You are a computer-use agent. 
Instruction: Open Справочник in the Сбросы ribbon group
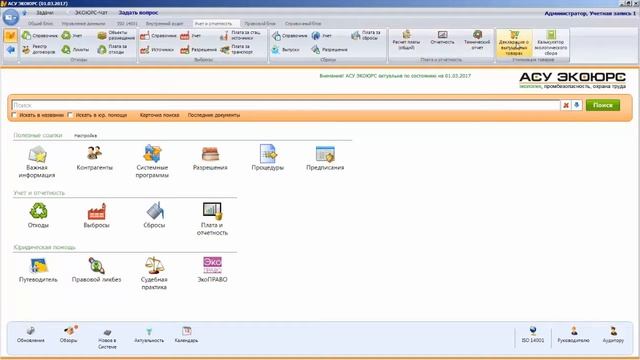coord(289,36)
